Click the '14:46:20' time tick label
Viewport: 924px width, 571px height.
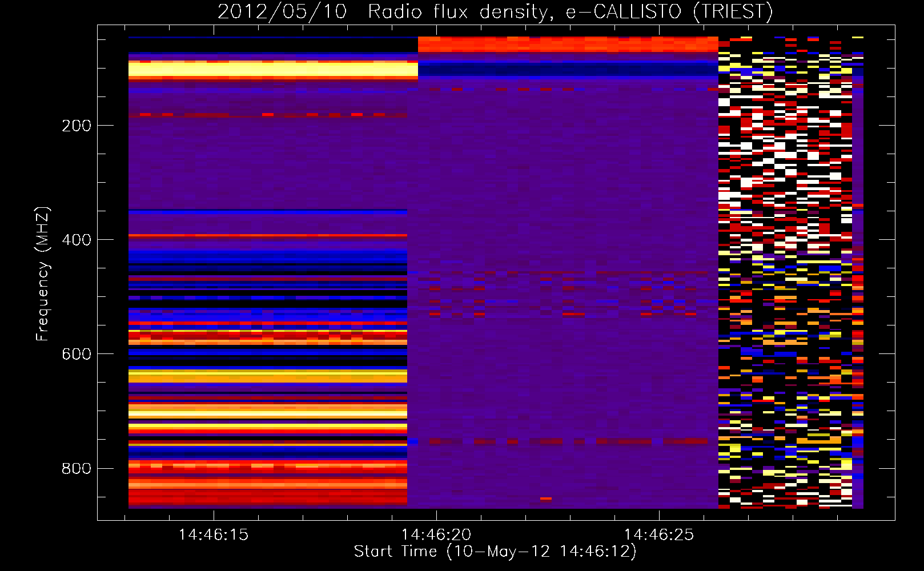pyautogui.click(x=436, y=535)
